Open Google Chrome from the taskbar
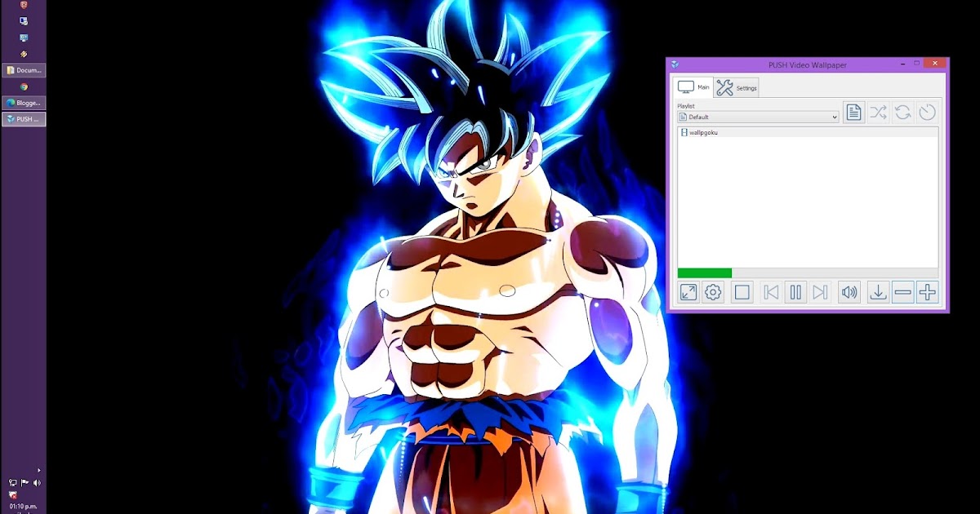Screen dimensions: 980x514 tap(24, 86)
